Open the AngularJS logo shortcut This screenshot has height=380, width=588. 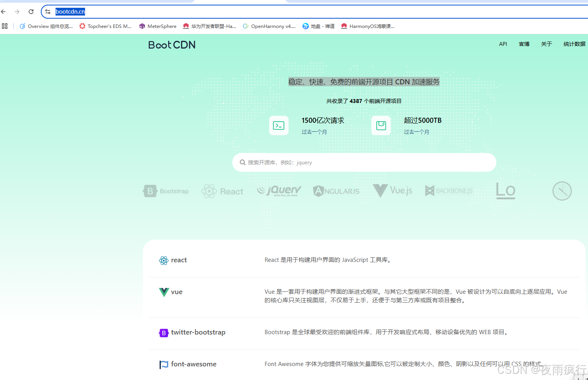[336, 191]
